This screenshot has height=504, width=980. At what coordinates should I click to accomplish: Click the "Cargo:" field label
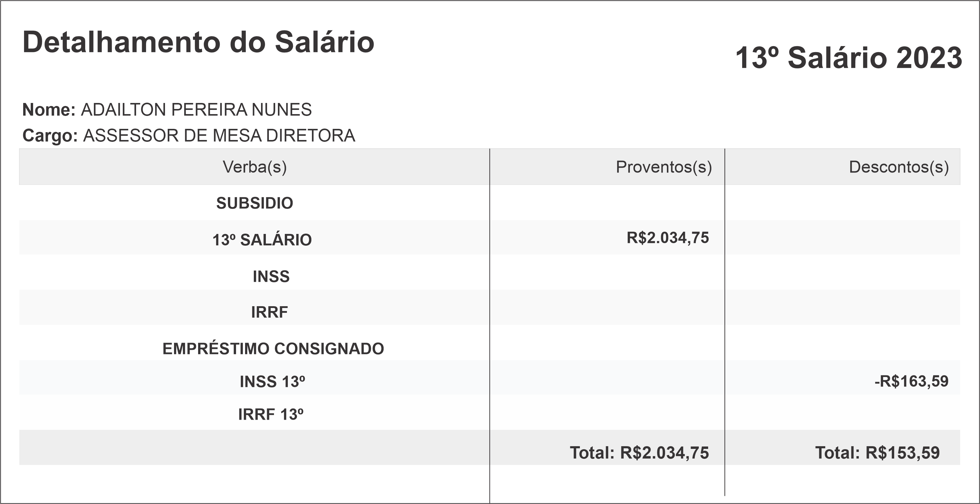click(50, 136)
